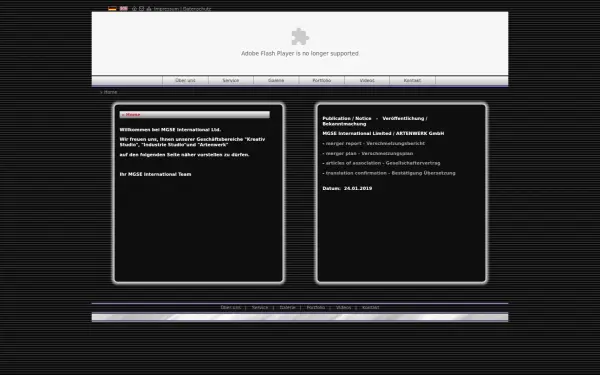This screenshot has height=375, width=600.
Task: Click 'MGSE International Limited / ARTENWERK GmbH' text
Action: click(383, 134)
